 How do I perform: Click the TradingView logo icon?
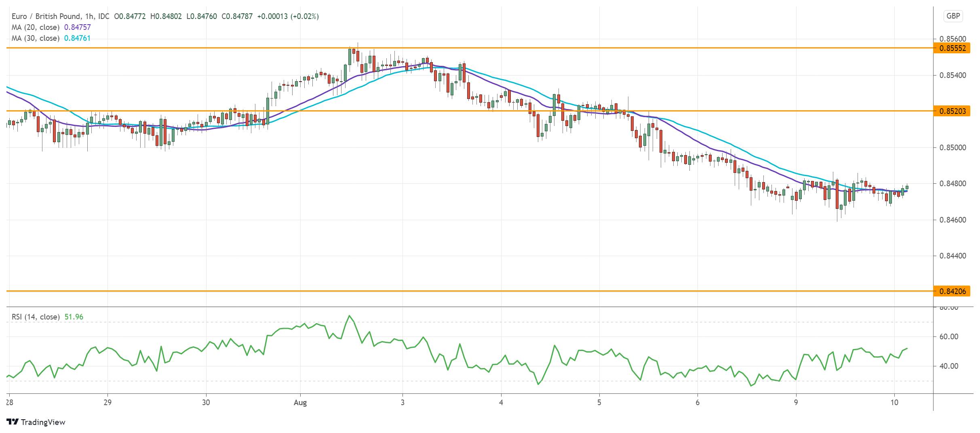coord(13,422)
